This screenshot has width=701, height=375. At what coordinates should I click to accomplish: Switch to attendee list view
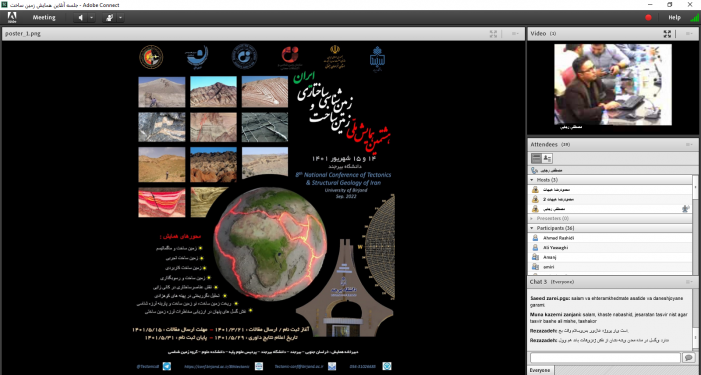click(x=536, y=158)
